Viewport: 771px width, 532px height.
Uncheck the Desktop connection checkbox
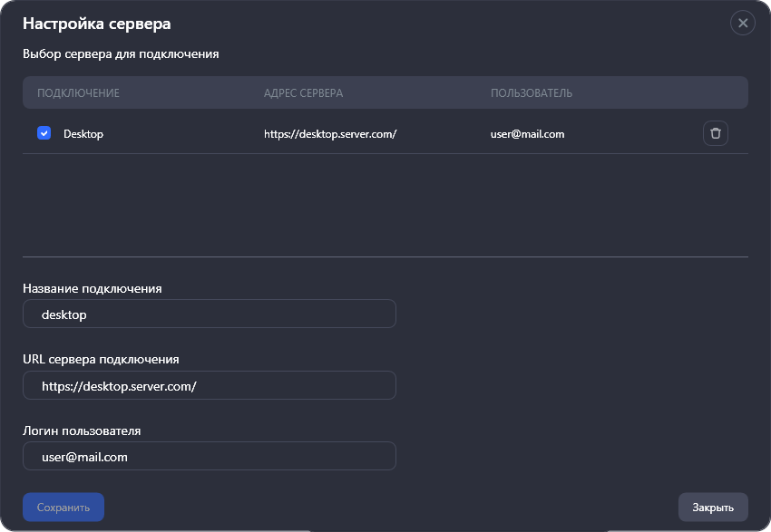(44, 133)
